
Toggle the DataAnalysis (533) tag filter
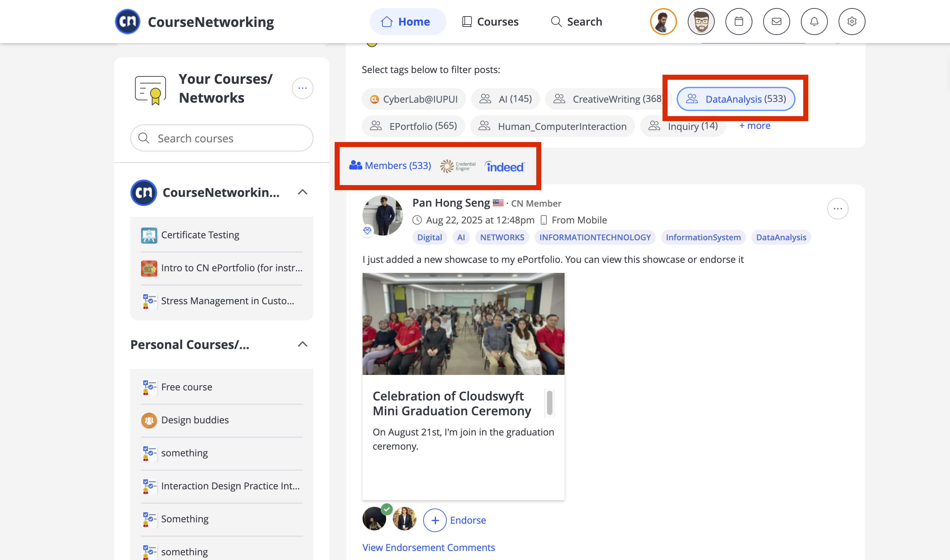(x=736, y=99)
